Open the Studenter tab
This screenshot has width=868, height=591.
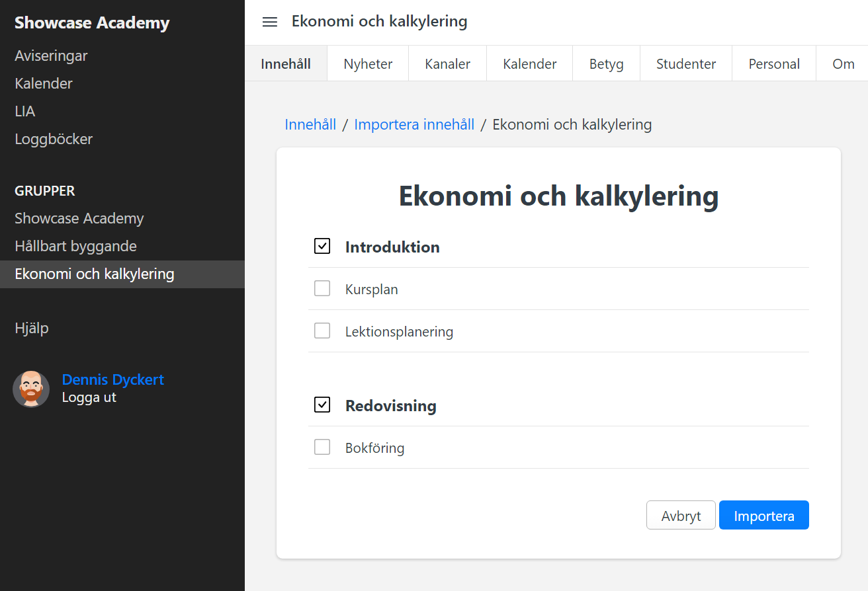pyautogui.click(x=686, y=64)
